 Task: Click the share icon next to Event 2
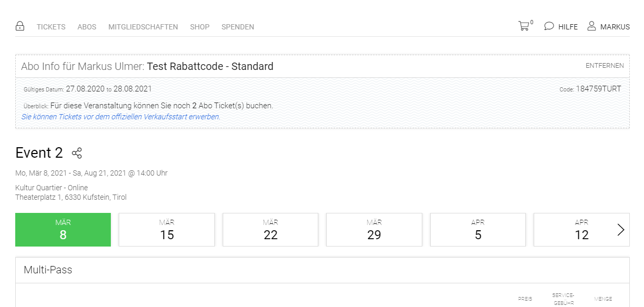click(x=77, y=153)
